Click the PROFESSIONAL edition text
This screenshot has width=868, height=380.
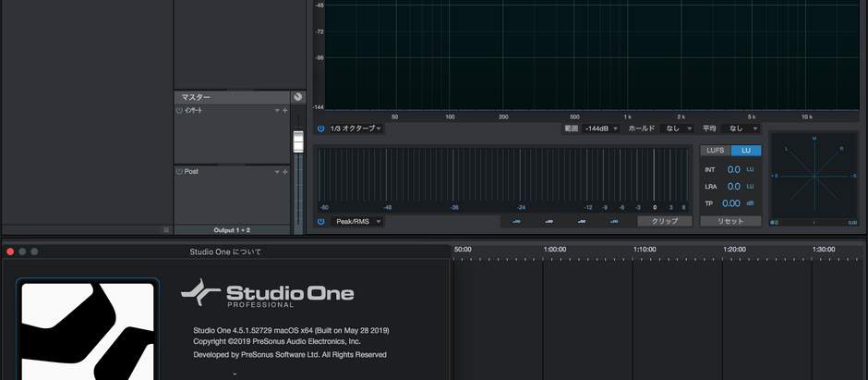(x=260, y=305)
